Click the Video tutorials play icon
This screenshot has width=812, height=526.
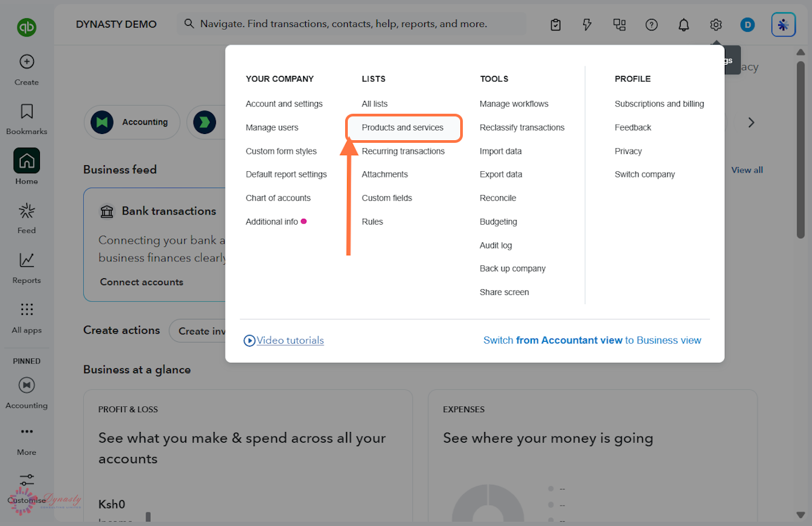point(249,341)
